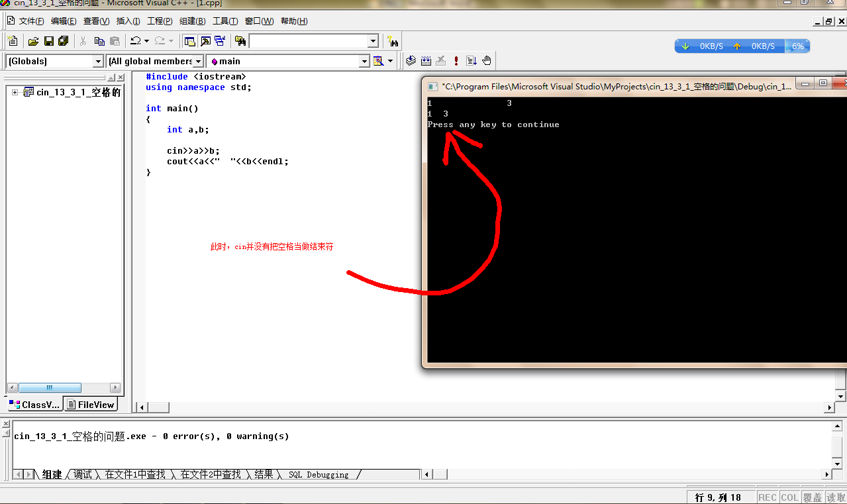Click the 'cin>>a>>b;' code line
Image resolution: width=847 pixels, height=504 pixels.
click(x=193, y=151)
